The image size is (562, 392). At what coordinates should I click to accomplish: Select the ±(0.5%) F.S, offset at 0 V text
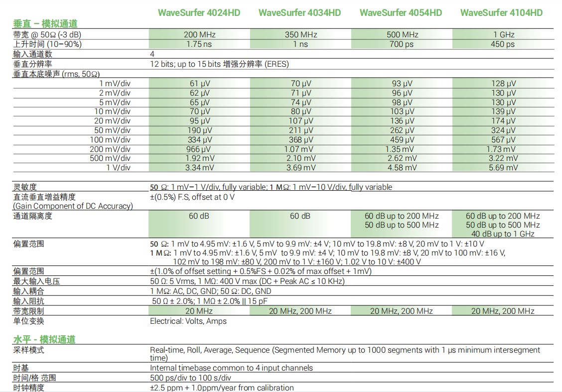[x=192, y=197]
